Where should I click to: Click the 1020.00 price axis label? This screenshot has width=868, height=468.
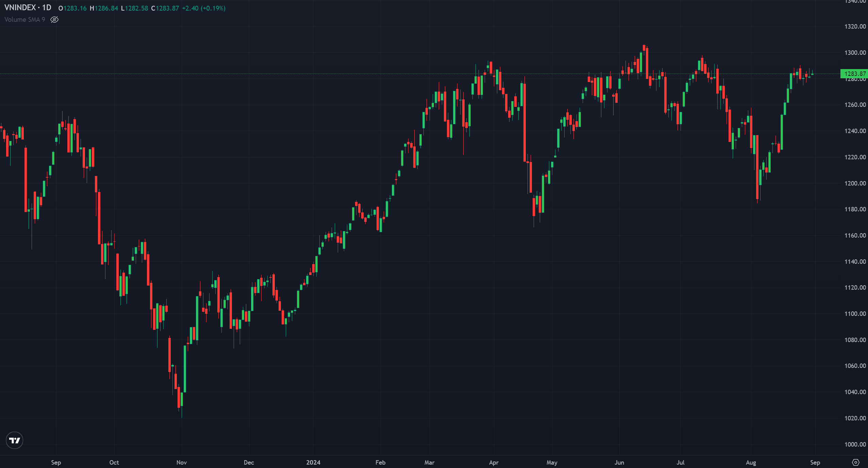[x=855, y=418]
